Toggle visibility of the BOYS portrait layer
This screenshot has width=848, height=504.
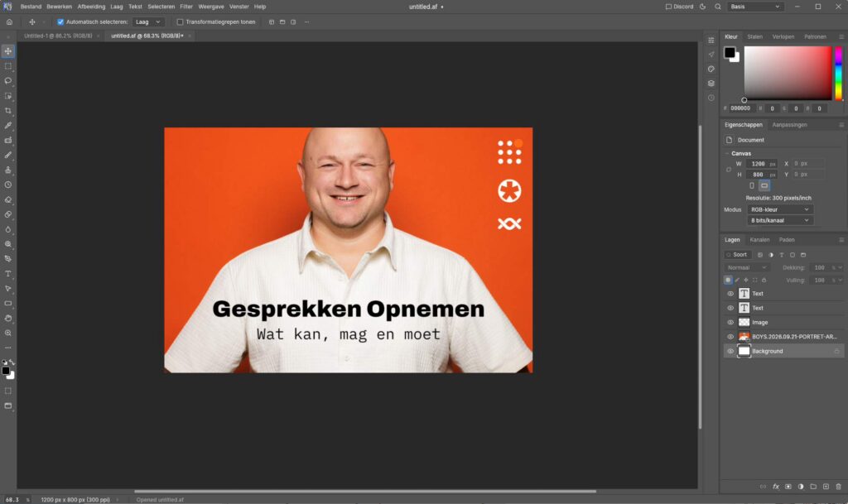pyautogui.click(x=730, y=337)
